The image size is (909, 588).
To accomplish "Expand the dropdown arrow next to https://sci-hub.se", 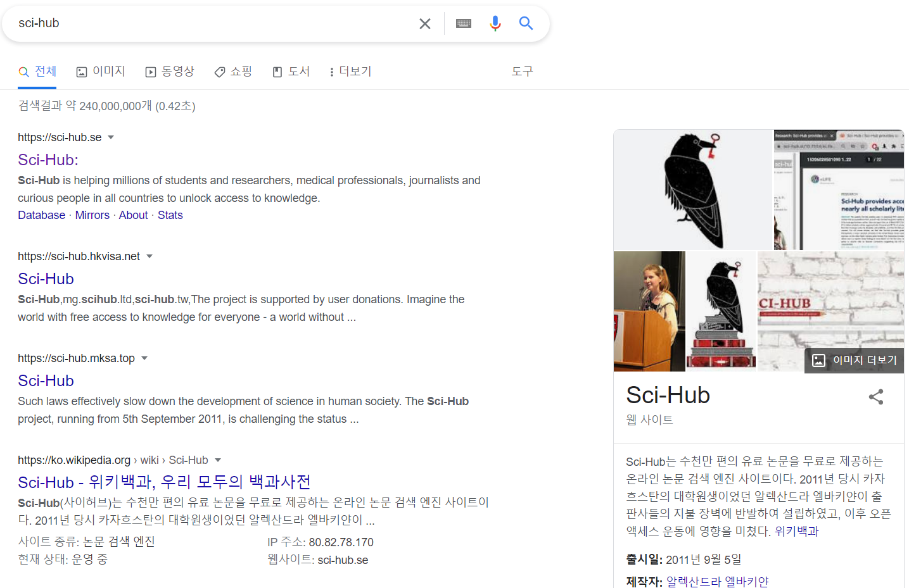I will 111,137.
